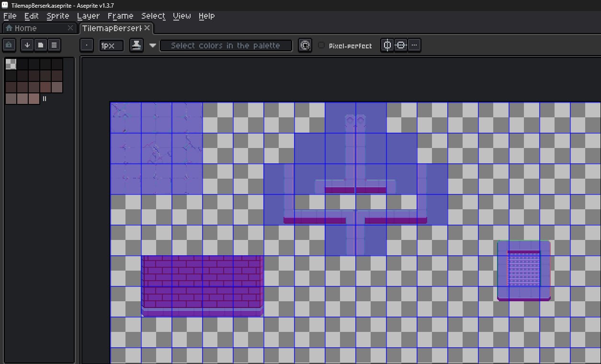Image resolution: width=601 pixels, height=364 pixels.
Task: Select the lightest pink palette swatch in bottom row
Action: [34, 99]
